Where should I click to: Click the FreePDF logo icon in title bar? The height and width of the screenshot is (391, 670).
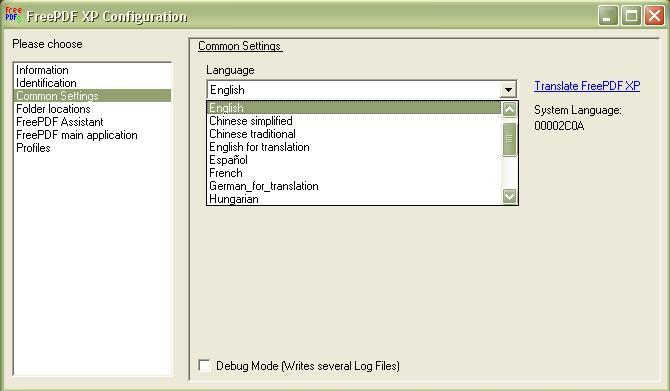[13, 14]
